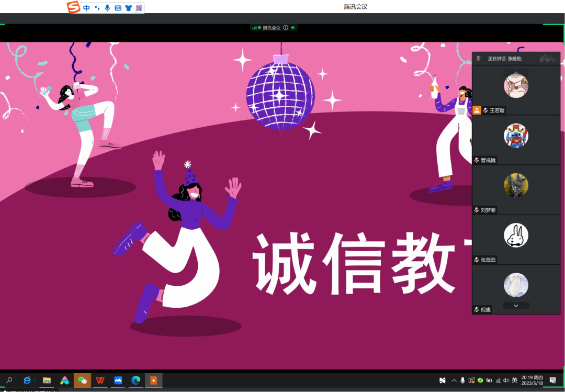This screenshot has height=392, width=565.
Task: Open WeChat from the taskbar
Action: 82,380
